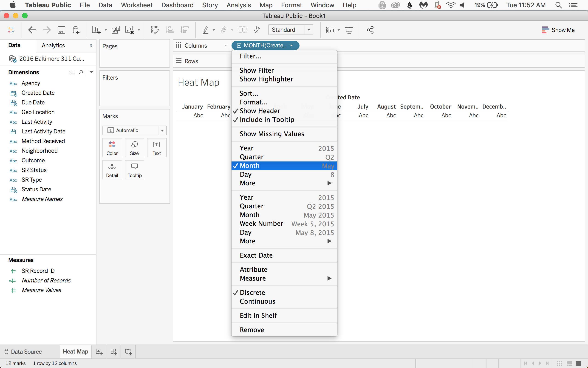Select the Discrete option

tap(284, 293)
